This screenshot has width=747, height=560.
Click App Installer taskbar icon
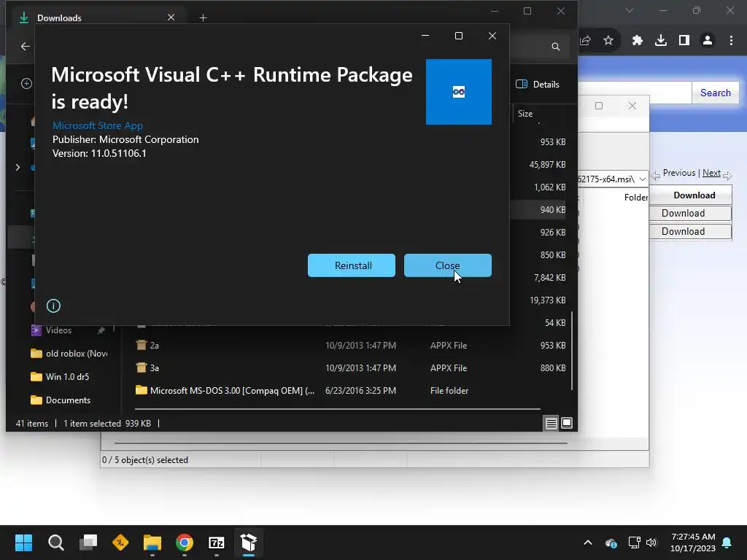(x=249, y=542)
